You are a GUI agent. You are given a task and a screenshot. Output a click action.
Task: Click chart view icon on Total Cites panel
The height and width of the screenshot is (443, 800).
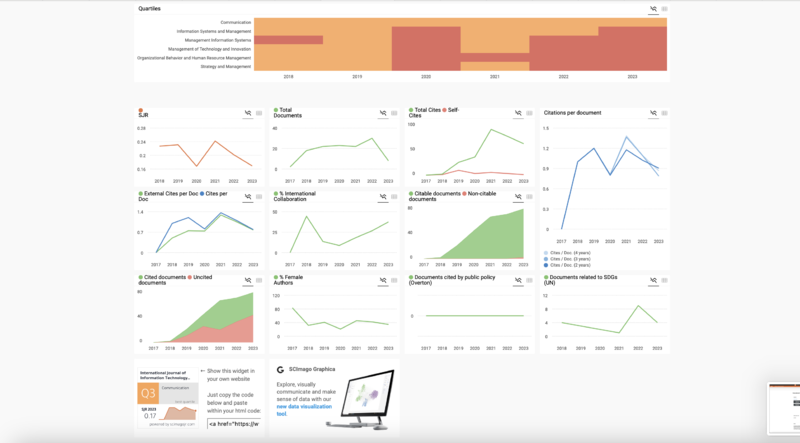point(518,113)
